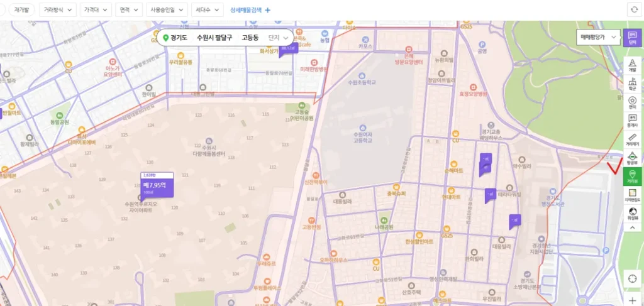Viewport: 644px width, 306px height.
Task: Toggle 위성뷰 satellite view
Action: point(632,213)
